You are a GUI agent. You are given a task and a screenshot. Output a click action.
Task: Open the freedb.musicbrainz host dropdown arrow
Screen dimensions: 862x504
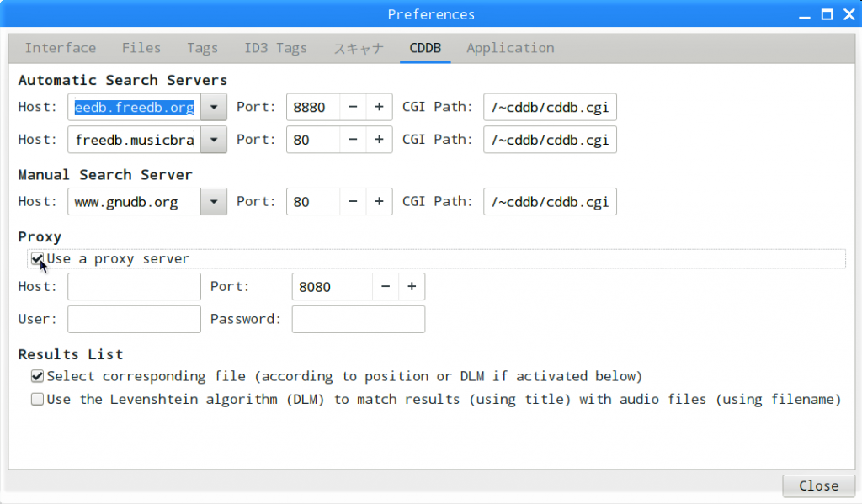pos(214,140)
